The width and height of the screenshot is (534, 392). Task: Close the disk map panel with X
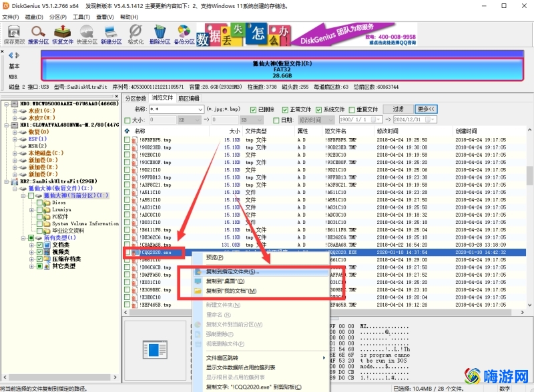pyautogui.click(x=3, y=52)
